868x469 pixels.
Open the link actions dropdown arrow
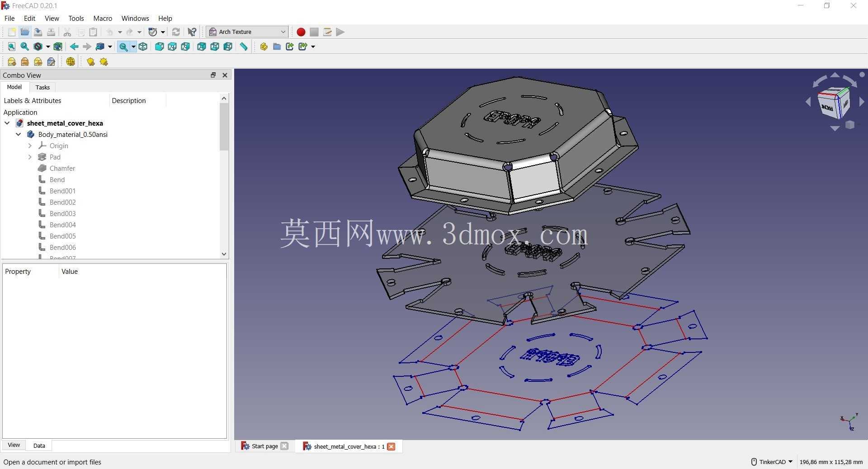(313, 47)
